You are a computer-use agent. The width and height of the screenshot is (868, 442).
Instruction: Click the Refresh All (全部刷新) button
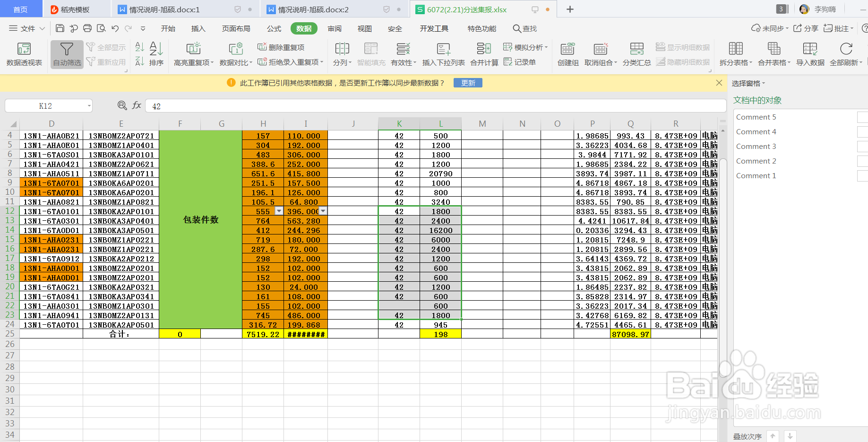846,54
